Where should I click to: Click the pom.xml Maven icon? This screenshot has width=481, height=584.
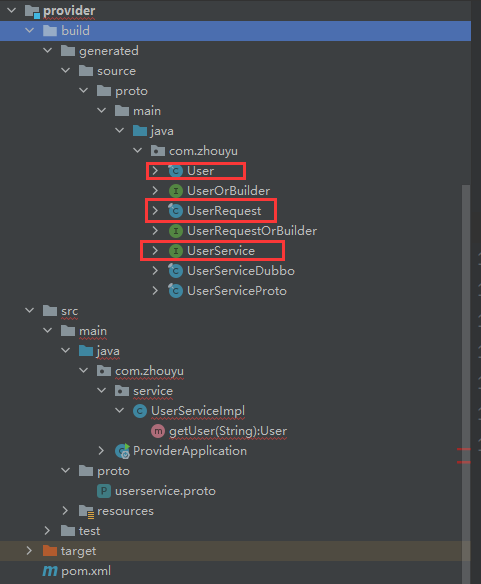click(x=50, y=571)
